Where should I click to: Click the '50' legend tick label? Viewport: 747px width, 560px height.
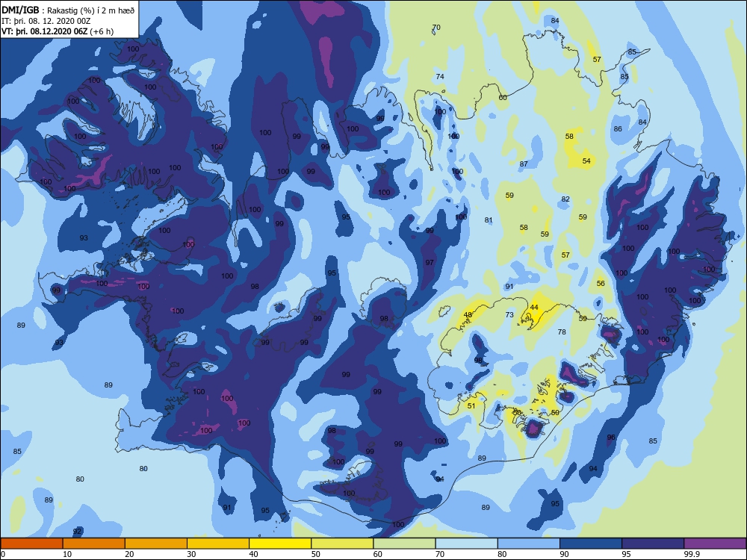[316, 554]
